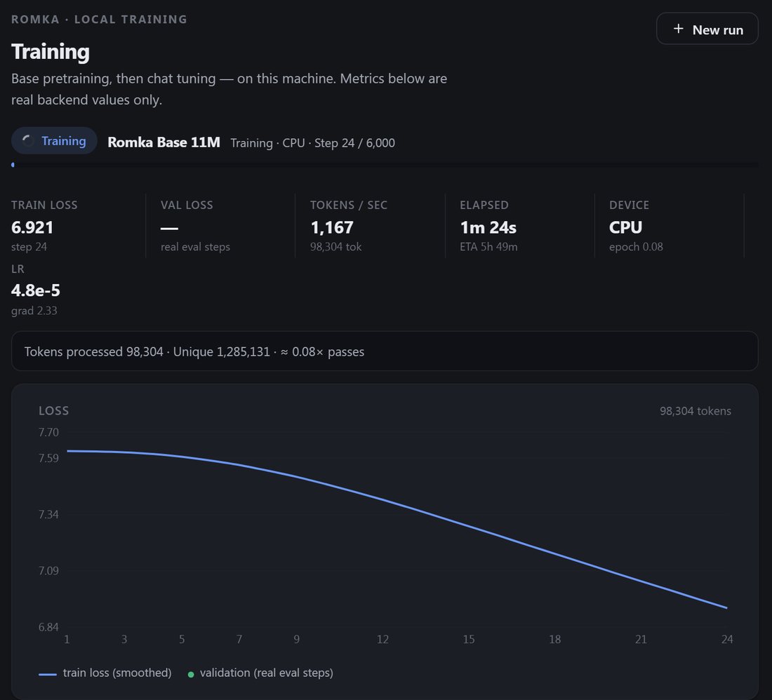Click the 'Step 24 / 6,000' status text

tap(354, 143)
